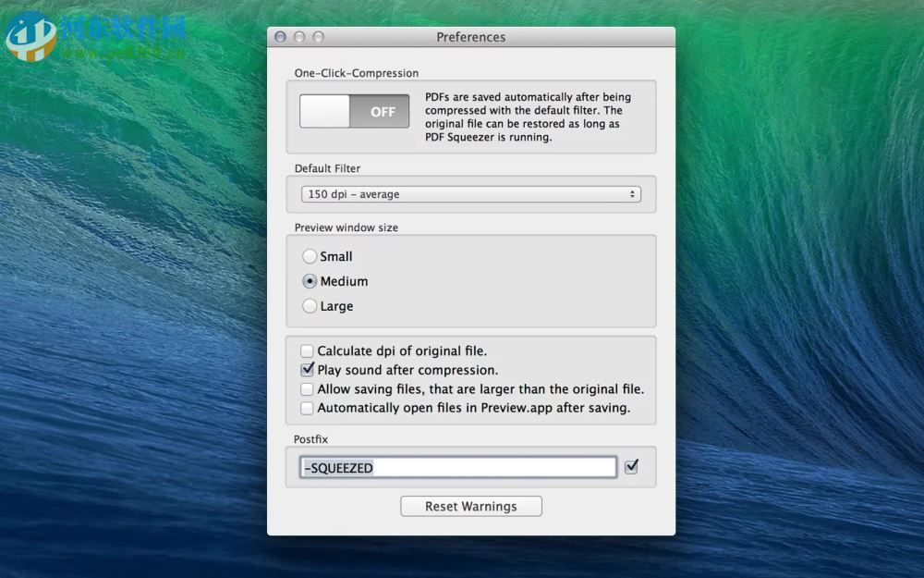This screenshot has width=924, height=578.
Task: Minimize the Preferences window
Action: point(298,36)
